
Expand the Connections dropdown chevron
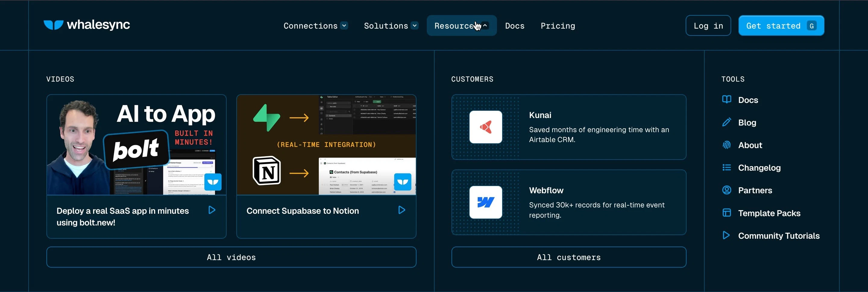344,26
